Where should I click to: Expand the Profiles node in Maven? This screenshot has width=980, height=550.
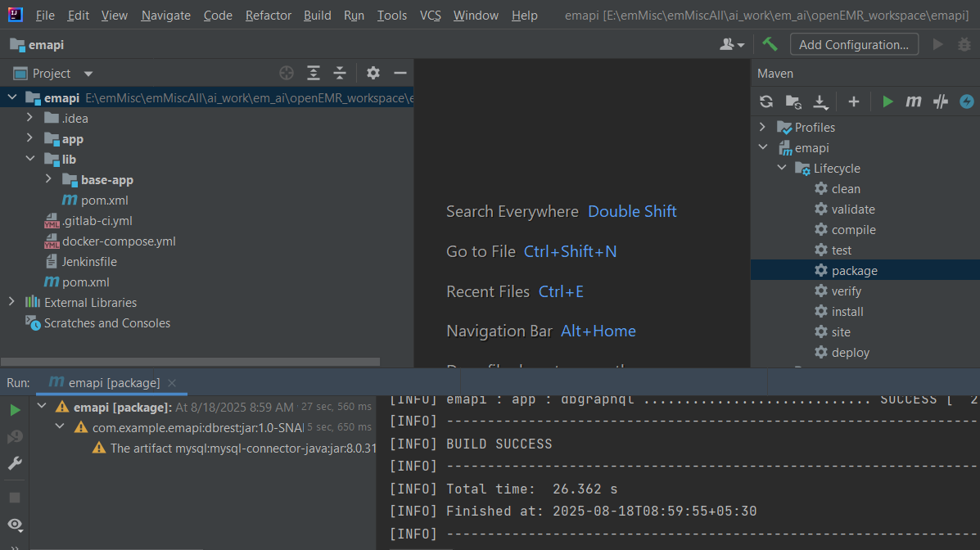click(x=762, y=127)
